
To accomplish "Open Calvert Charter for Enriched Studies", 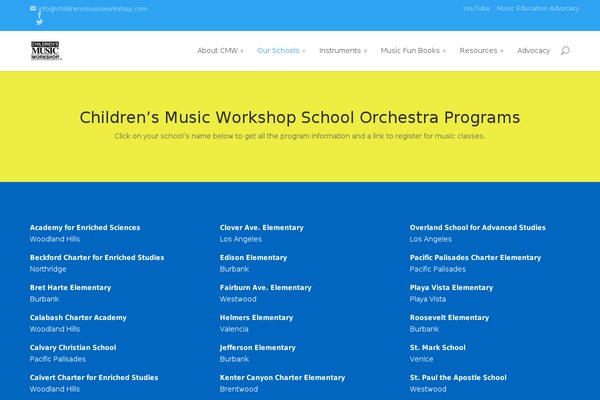I will (94, 377).
